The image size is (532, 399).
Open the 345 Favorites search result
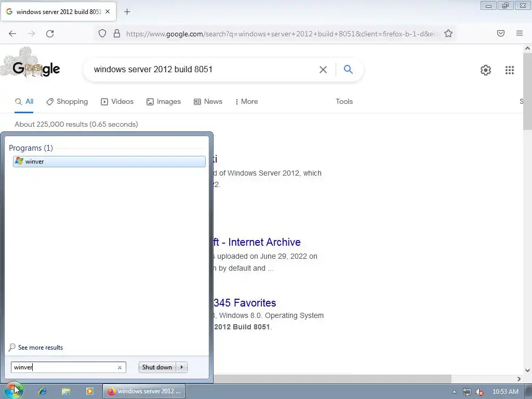coord(245,303)
